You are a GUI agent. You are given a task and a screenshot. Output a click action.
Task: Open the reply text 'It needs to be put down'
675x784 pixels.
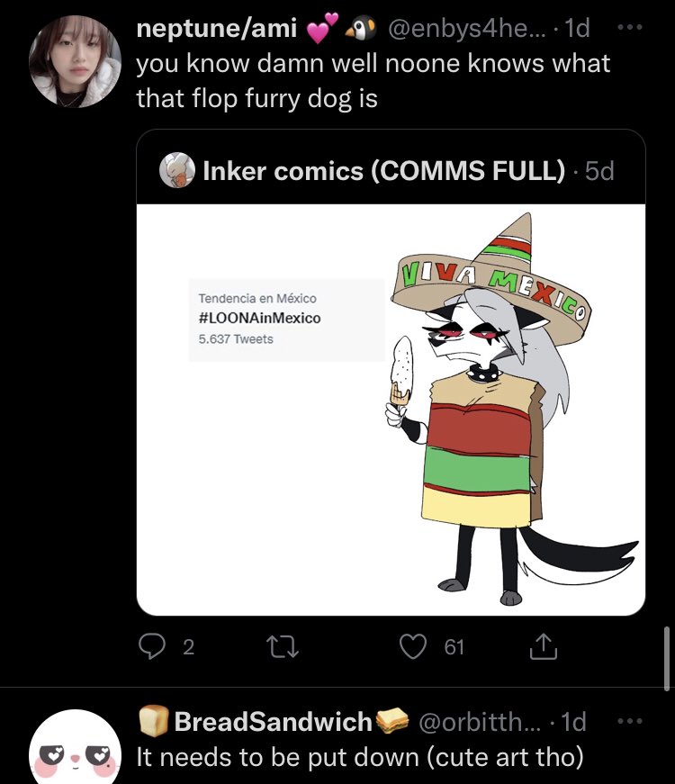click(360, 758)
